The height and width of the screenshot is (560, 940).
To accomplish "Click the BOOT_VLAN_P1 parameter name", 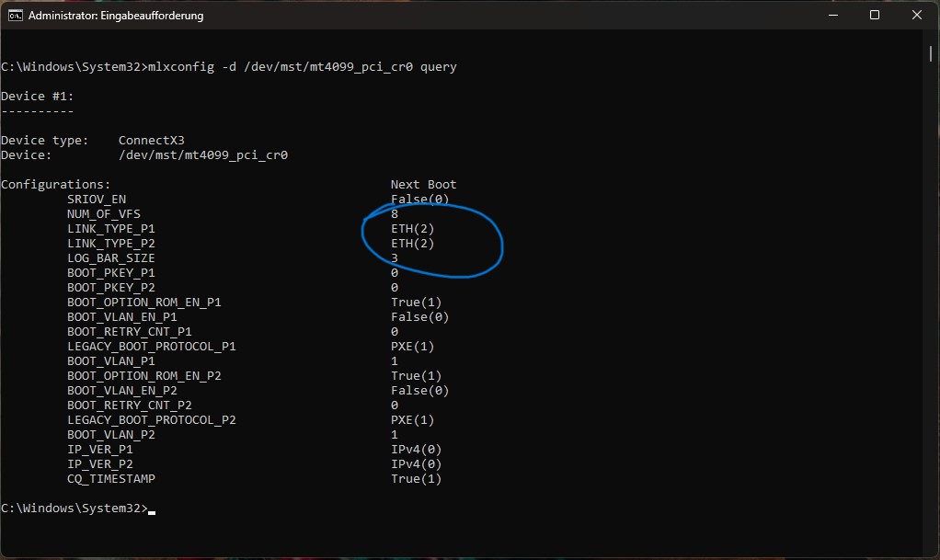I will 111,360.
